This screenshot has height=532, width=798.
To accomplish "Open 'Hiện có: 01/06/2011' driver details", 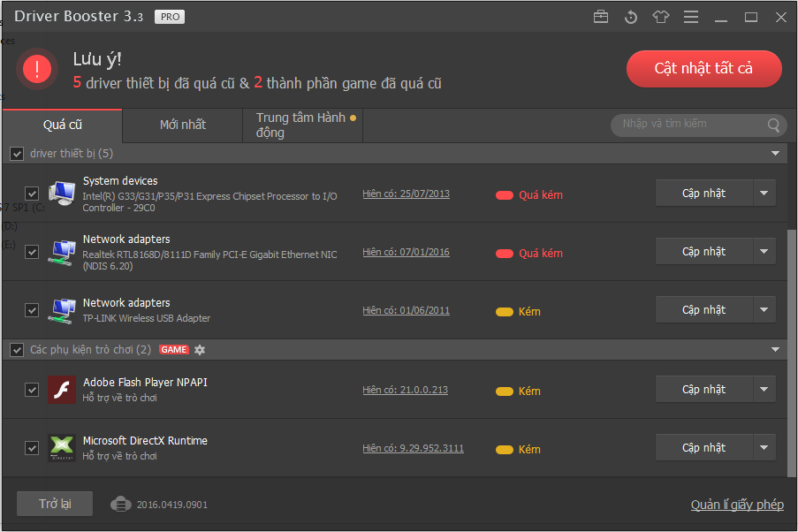I will [407, 310].
